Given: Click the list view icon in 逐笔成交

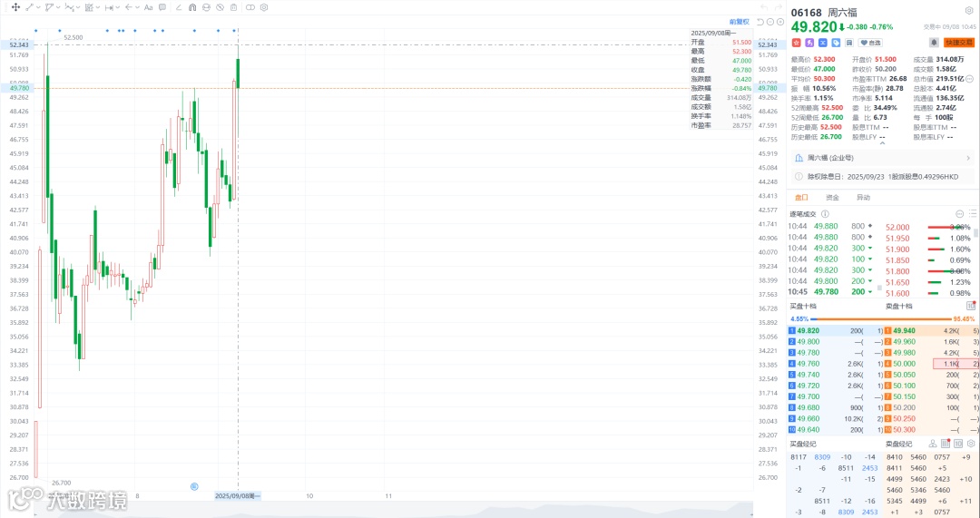Looking at the screenshot, I should (x=973, y=214).
